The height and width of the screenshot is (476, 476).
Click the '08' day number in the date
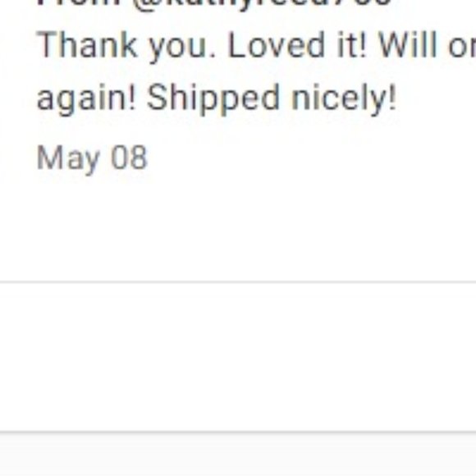tap(129, 158)
